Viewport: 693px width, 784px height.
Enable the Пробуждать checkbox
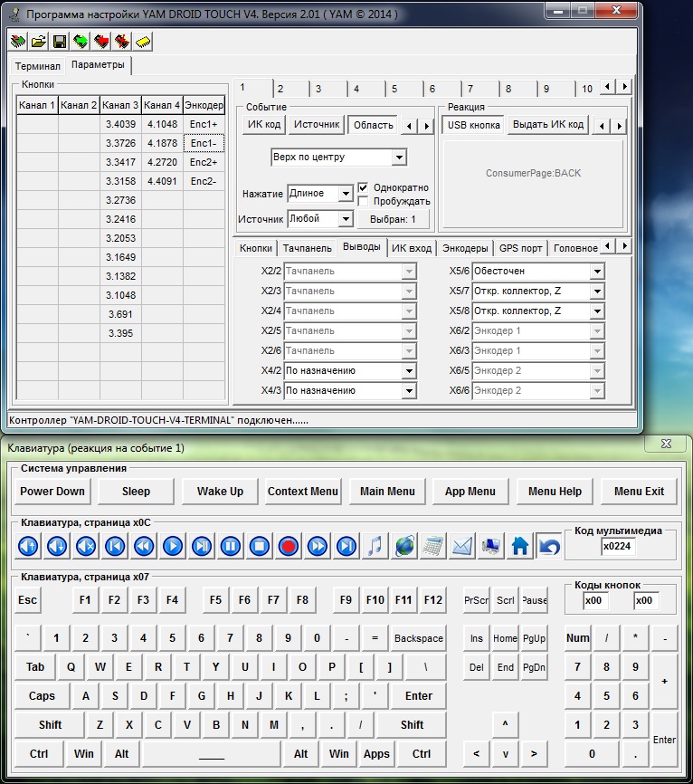[364, 201]
